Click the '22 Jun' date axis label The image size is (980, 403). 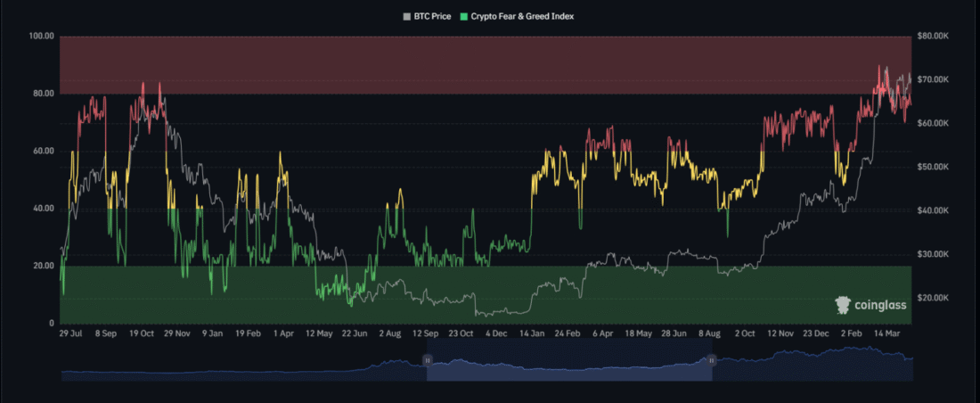[x=355, y=333]
